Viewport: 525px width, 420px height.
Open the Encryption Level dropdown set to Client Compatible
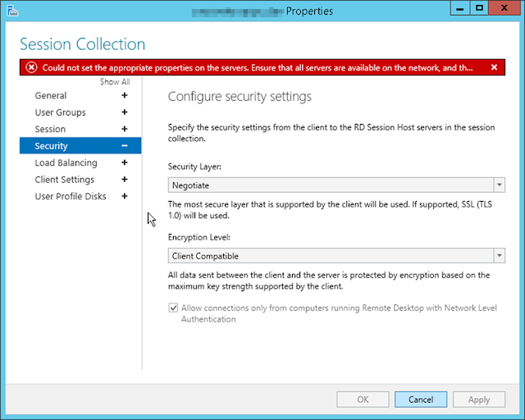point(336,256)
